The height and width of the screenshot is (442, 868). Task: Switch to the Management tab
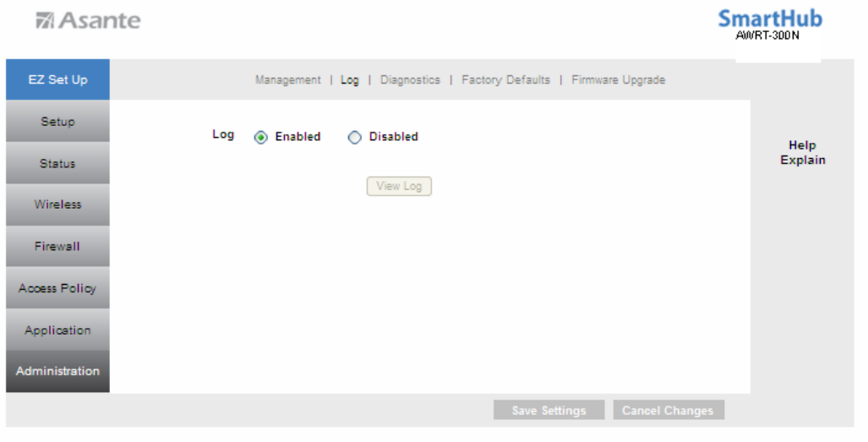(288, 80)
